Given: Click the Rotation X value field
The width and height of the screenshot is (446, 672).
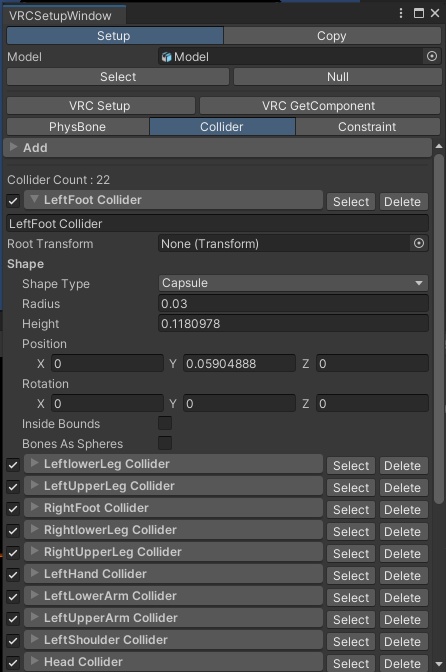Looking at the screenshot, I should pos(107,403).
